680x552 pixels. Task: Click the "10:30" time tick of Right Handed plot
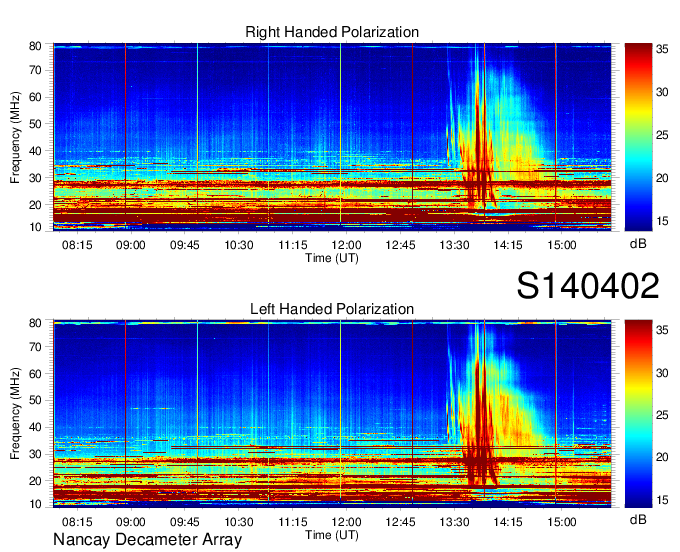point(239,245)
